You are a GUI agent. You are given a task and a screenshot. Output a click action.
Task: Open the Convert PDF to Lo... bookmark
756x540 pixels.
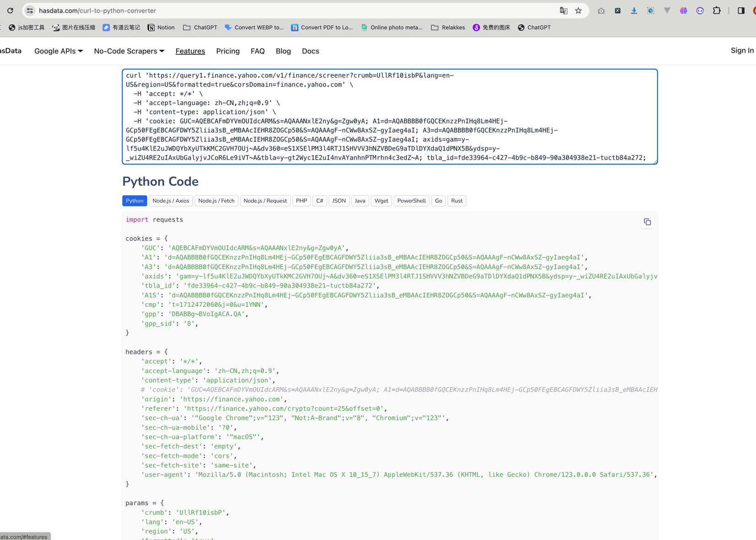[x=322, y=27]
